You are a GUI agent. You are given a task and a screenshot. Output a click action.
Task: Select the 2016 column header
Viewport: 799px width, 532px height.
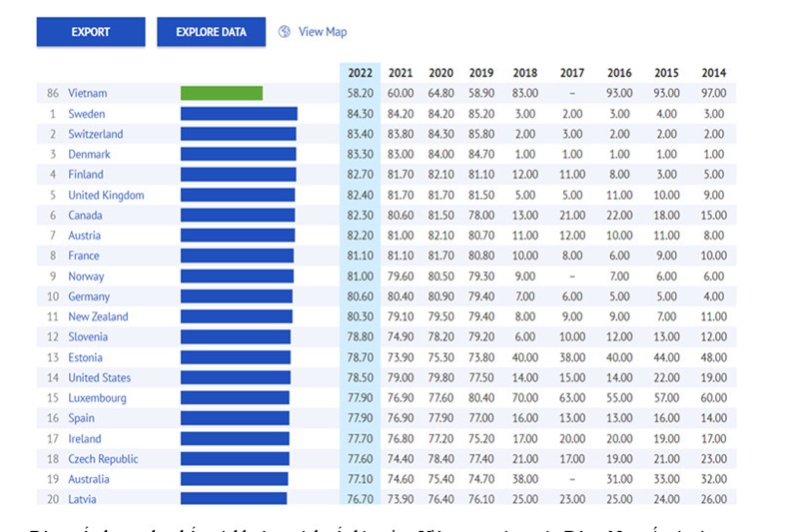point(619,73)
